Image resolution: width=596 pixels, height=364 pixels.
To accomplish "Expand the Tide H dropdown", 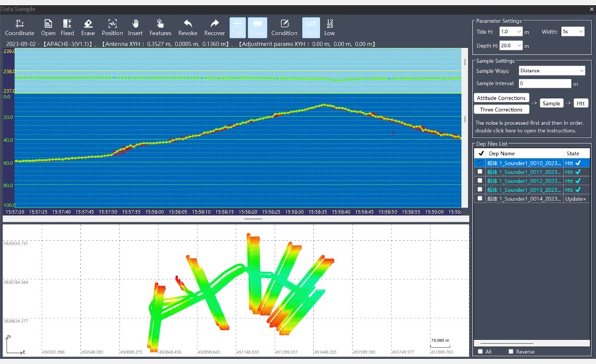I will pyautogui.click(x=511, y=32).
